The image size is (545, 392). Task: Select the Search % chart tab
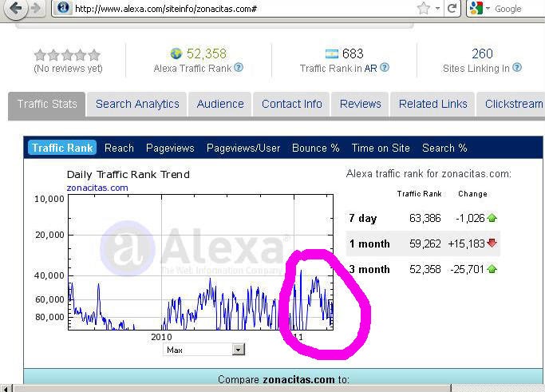point(444,148)
